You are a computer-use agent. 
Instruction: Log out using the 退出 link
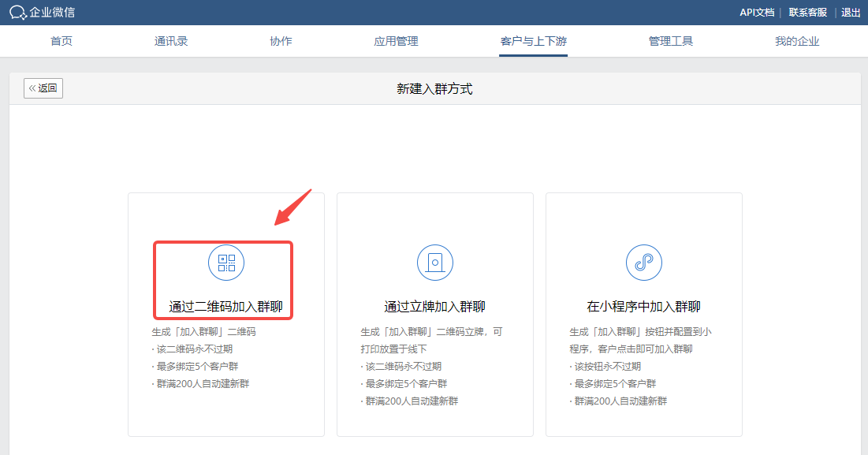click(x=851, y=13)
